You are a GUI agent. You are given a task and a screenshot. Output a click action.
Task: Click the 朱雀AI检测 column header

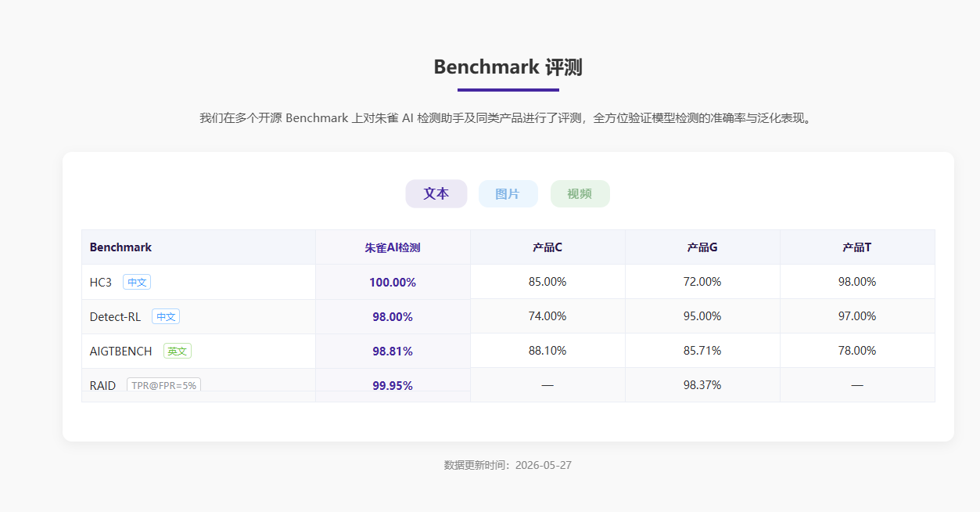(393, 247)
